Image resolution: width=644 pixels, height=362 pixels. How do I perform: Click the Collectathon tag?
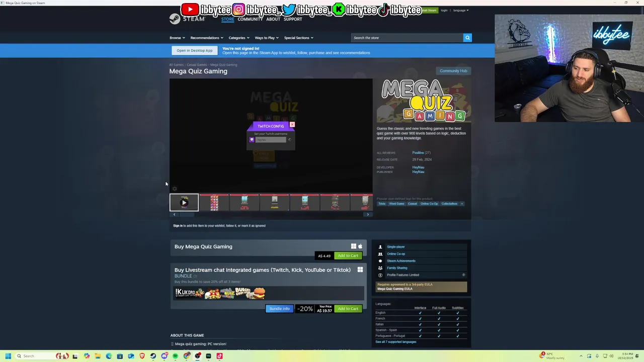coord(449,204)
